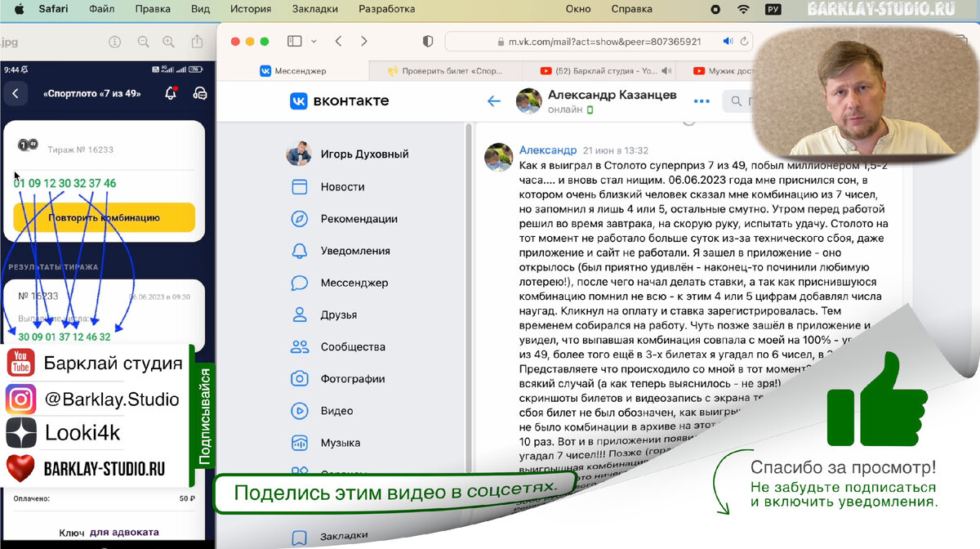Click the message timestamp 21 июн в 13:32

(616, 150)
